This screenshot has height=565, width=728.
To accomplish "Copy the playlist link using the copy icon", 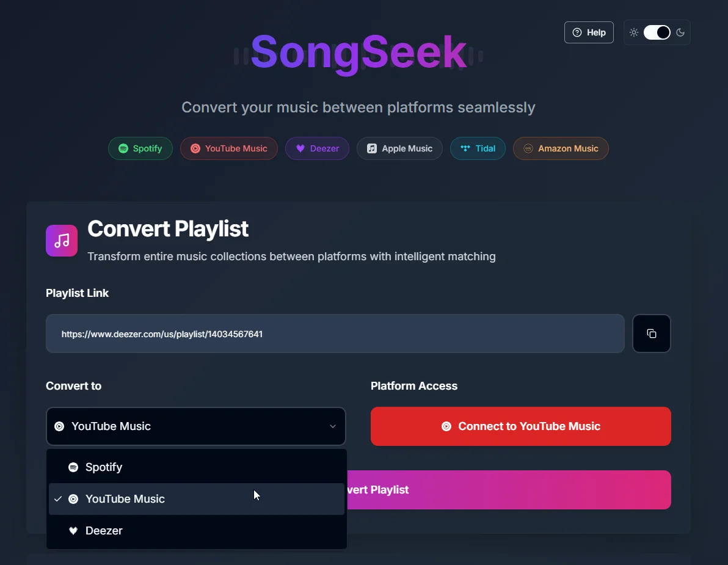I will click(x=652, y=334).
